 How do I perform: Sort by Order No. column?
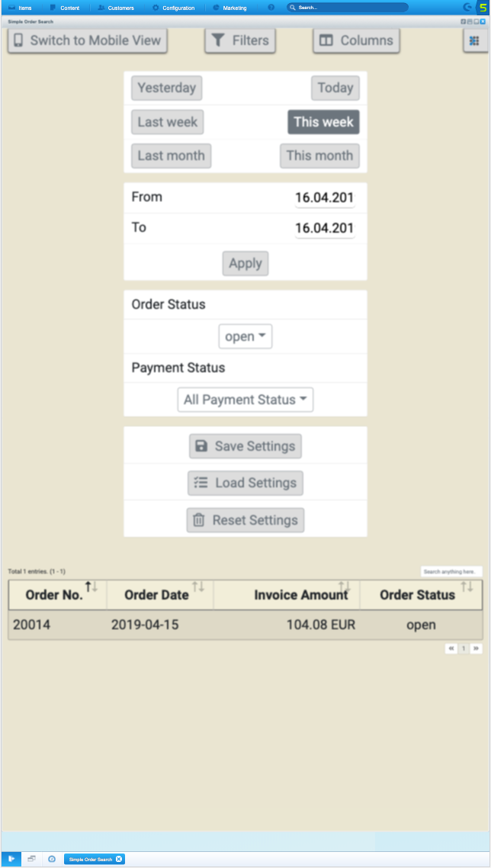coord(58,595)
